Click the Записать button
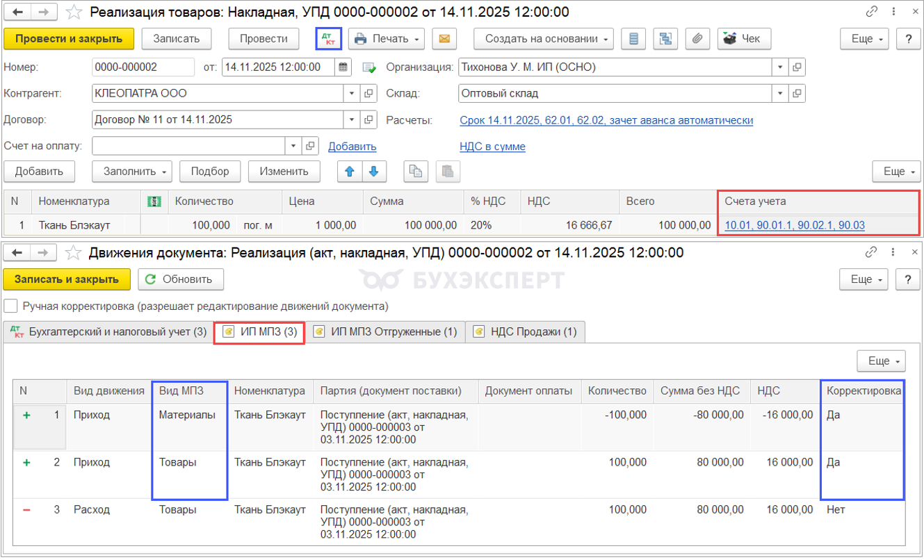Viewport: 924px width, 560px height. click(x=177, y=39)
